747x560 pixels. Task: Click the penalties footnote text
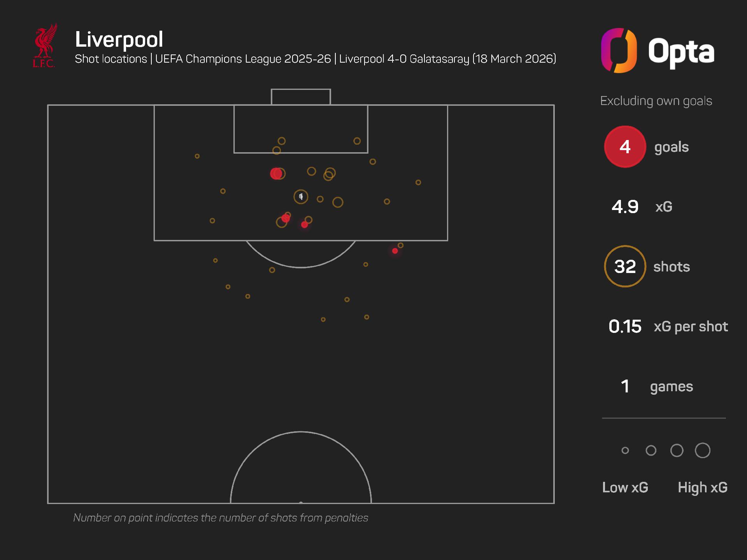(x=221, y=518)
